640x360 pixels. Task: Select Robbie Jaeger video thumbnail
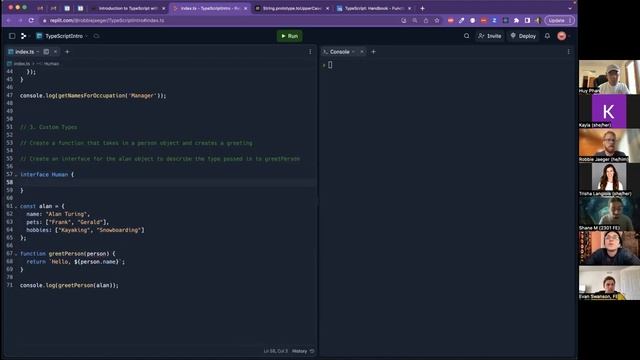609,145
